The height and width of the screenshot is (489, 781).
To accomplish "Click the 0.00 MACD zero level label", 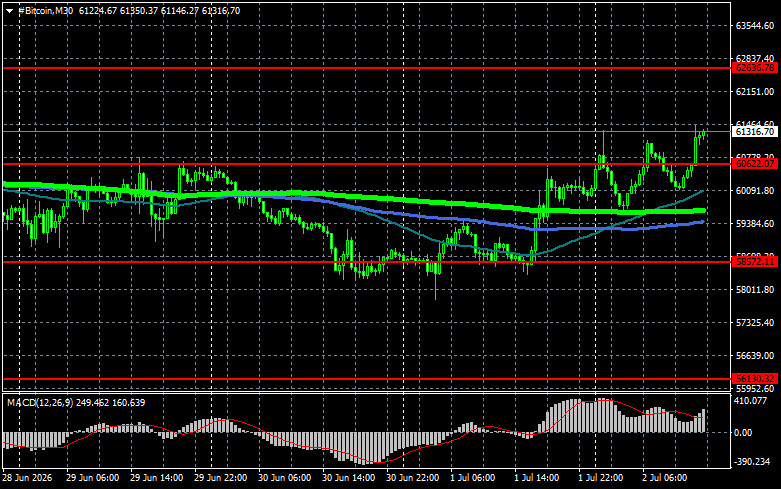I will pos(743,433).
